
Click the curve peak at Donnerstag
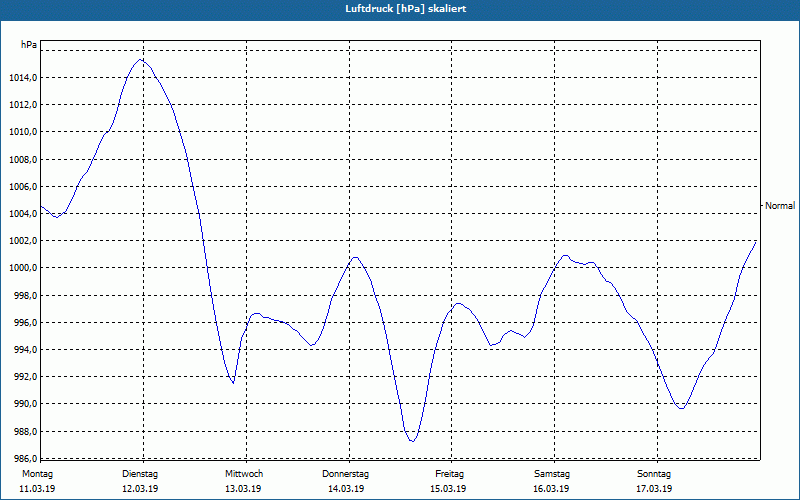tap(356, 257)
